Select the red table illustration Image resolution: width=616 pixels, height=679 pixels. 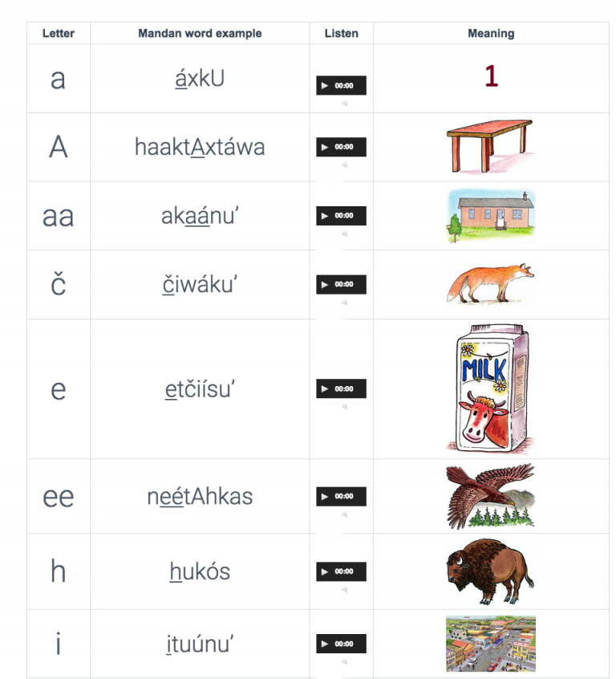pyautogui.click(x=491, y=147)
